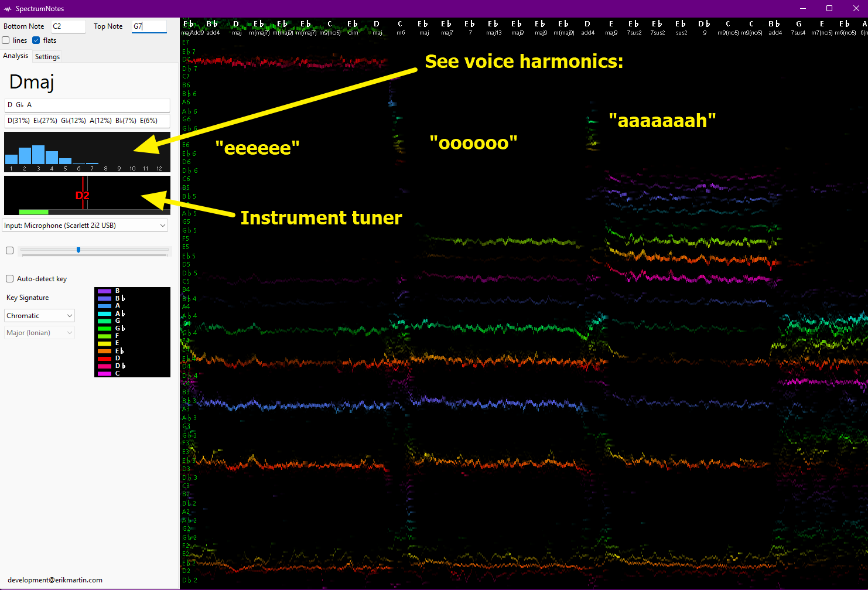This screenshot has width=868, height=590.
Task: Switch to the Settings tab
Action: pos(47,57)
